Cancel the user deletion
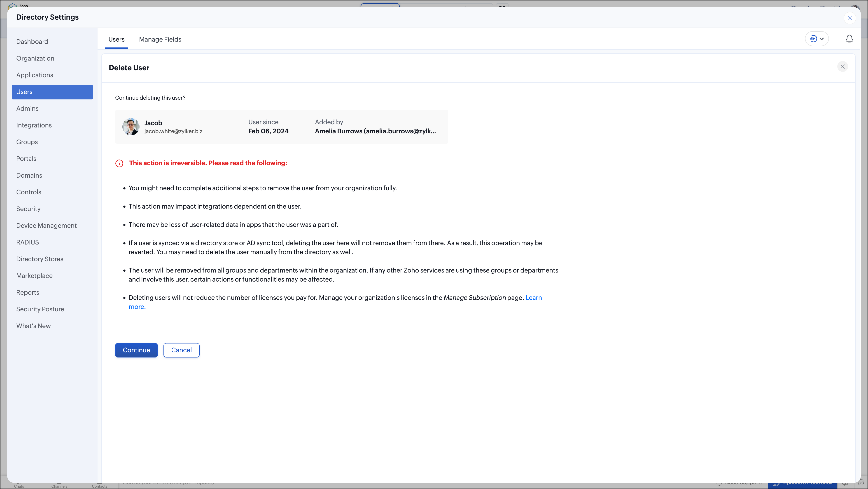Image resolution: width=868 pixels, height=489 pixels. click(181, 350)
